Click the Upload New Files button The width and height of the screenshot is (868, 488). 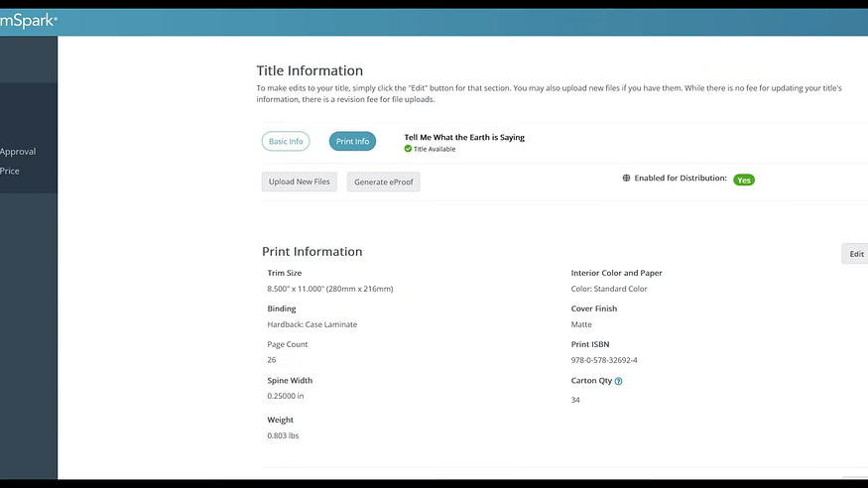(x=299, y=182)
